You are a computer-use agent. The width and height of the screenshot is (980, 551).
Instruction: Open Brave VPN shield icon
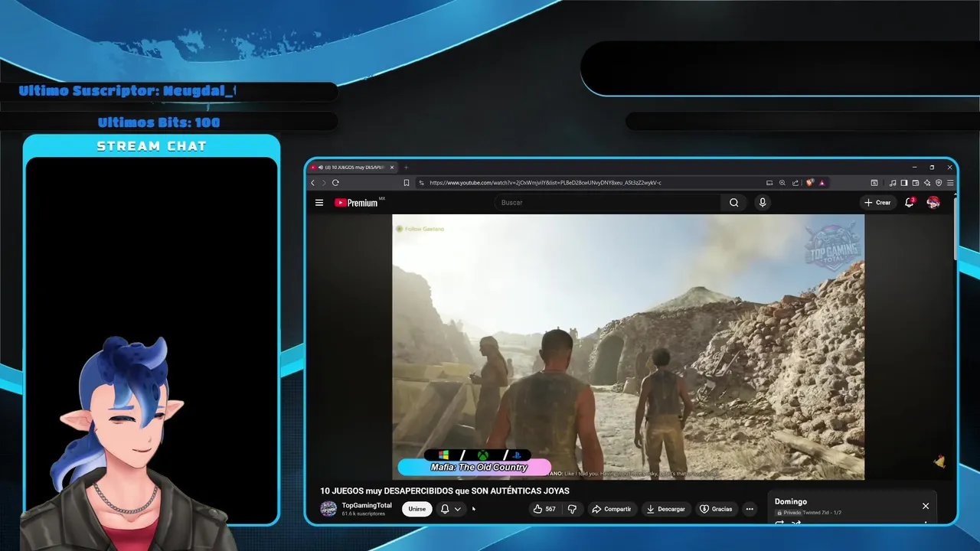939,183
